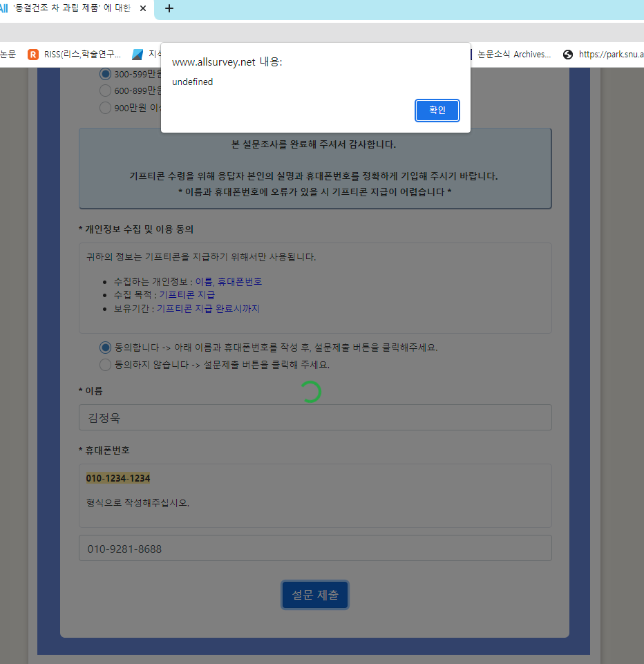
Task: Click the 이름 input field containing 김정욱
Action: pos(315,417)
